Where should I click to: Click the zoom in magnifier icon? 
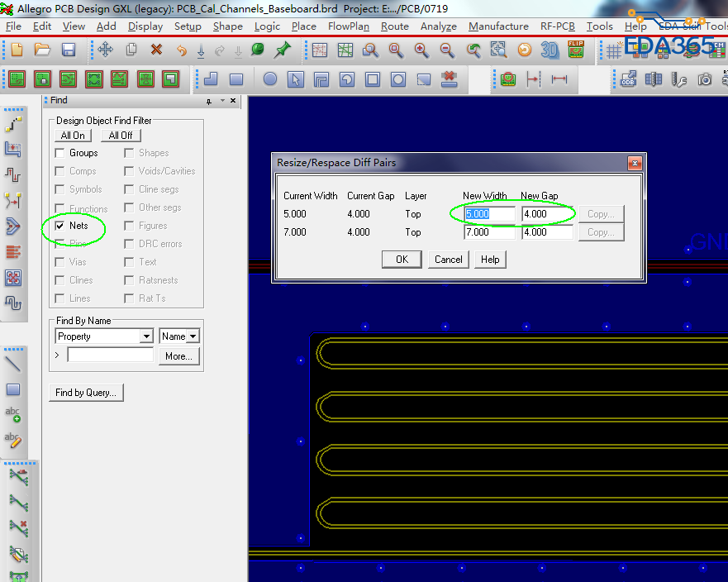(421, 50)
